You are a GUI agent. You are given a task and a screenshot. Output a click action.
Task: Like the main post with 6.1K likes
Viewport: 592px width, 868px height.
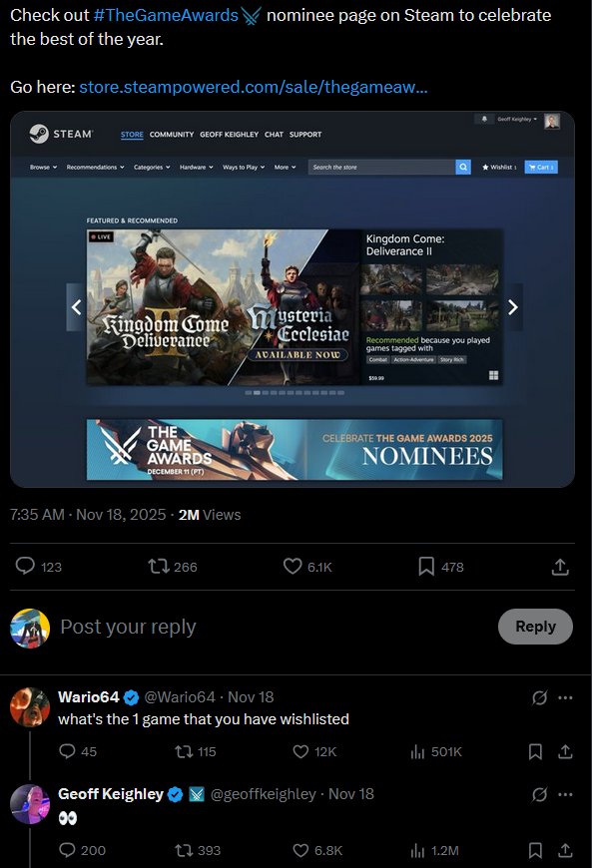click(293, 567)
